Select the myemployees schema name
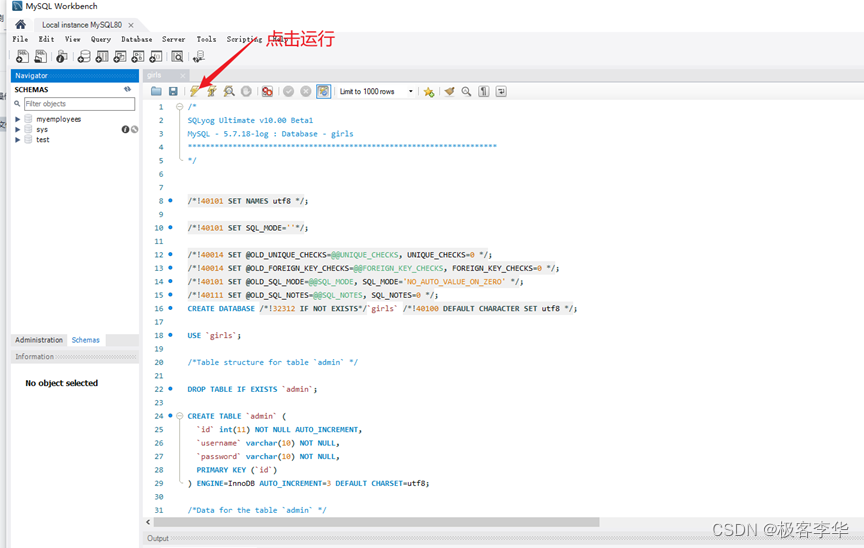The height and width of the screenshot is (548, 864). click(58, 119)
